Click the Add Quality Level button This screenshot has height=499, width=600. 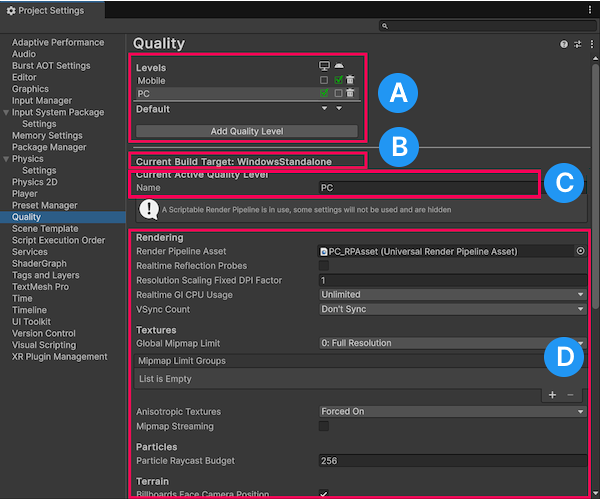pyautogui.click(x=246, y=131)
